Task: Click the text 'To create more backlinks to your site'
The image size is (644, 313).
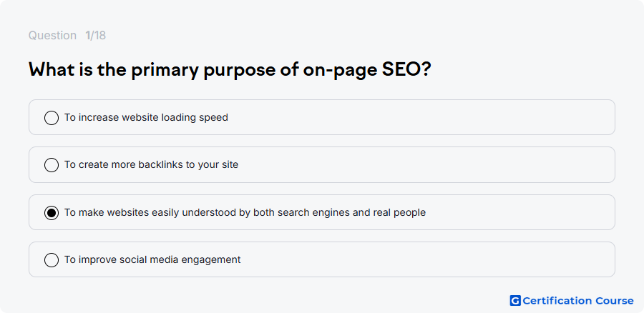Action: [151, 164]
